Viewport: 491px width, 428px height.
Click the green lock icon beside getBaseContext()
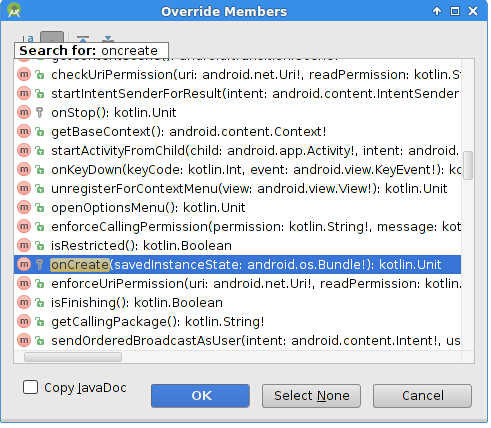(x=40, y=132)
